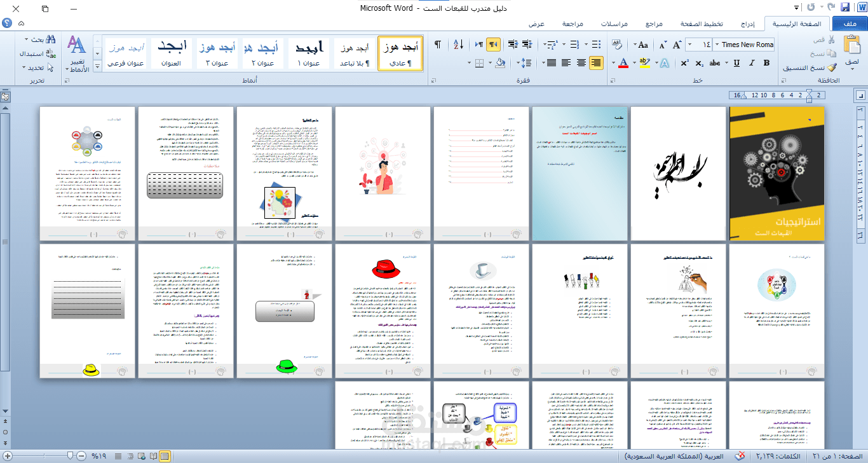Apply strikethrough with the abc button
Image resolution: width=868 pixels, height=463 pixels.
pos(715,63)
